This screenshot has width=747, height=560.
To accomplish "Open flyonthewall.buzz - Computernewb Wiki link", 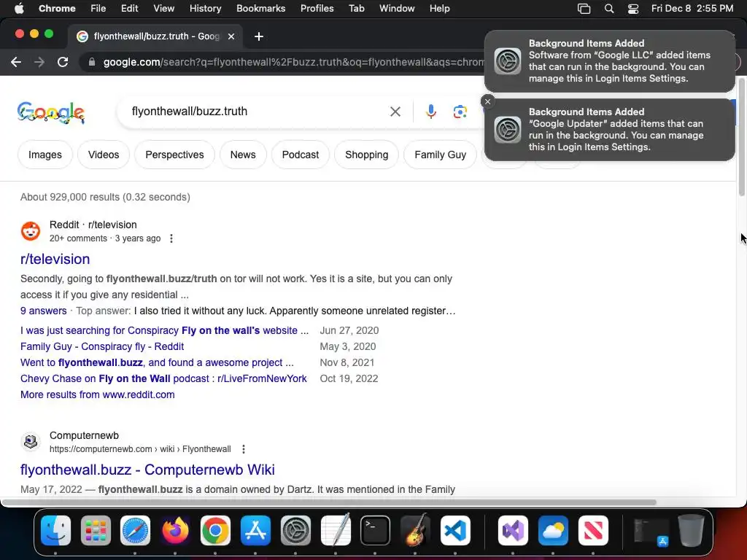I will (147, 470).
